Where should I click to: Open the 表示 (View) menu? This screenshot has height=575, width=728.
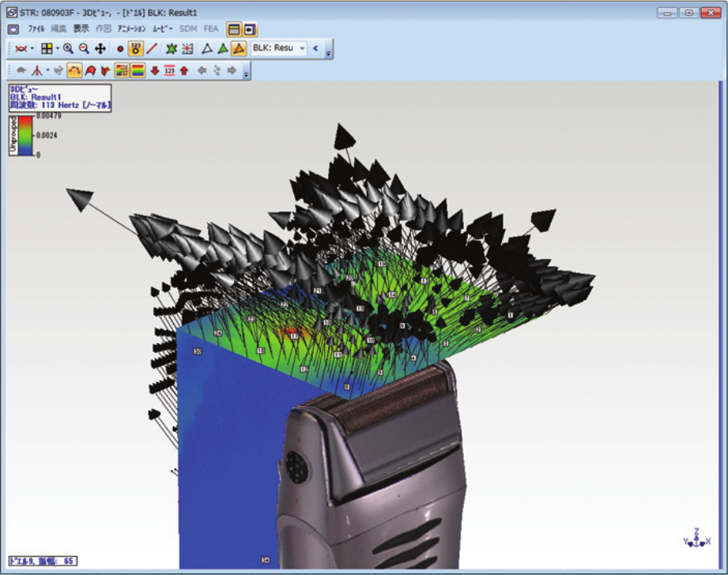pos(81,28)
